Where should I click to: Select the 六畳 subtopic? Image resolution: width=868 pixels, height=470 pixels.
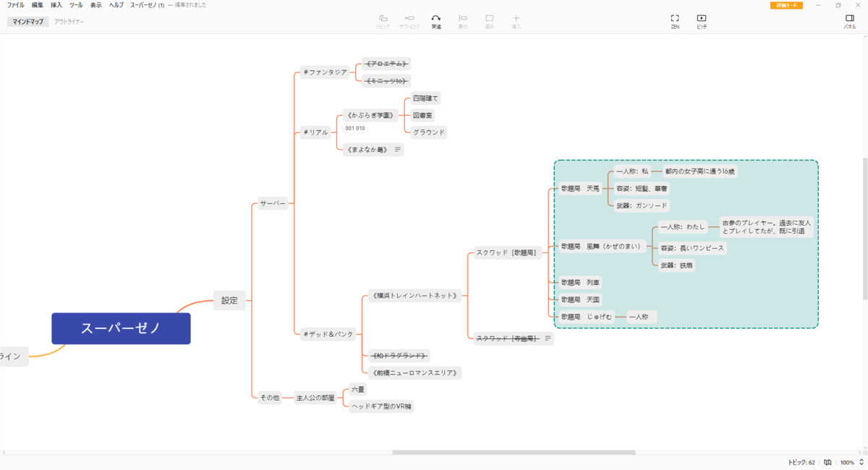358,389
